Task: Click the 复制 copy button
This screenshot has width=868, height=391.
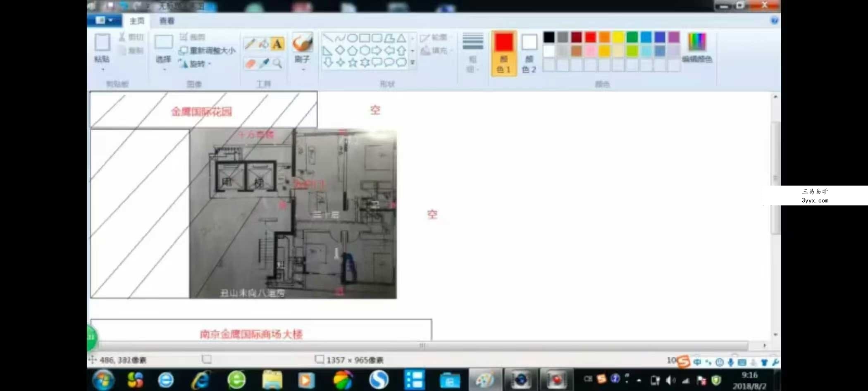Action: (131, 50)
